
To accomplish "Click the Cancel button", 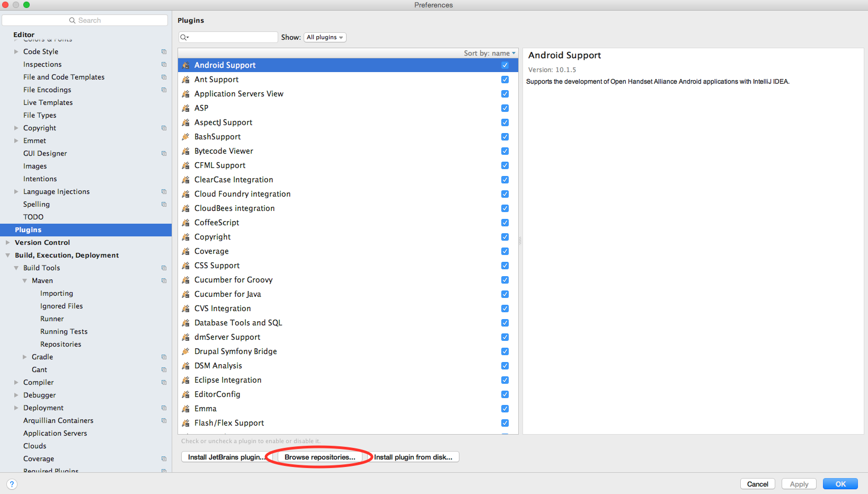I will pos(758,484).
